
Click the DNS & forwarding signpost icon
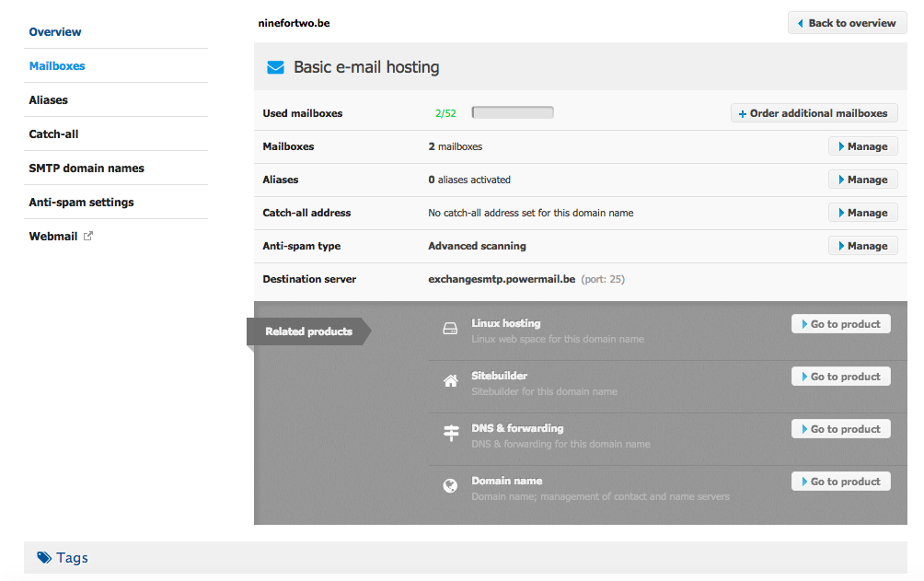(450, 434)
